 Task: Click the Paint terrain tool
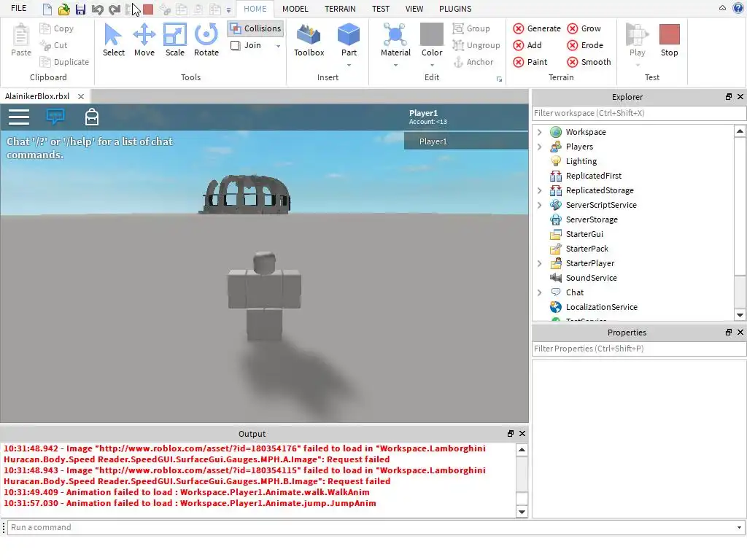530,62
